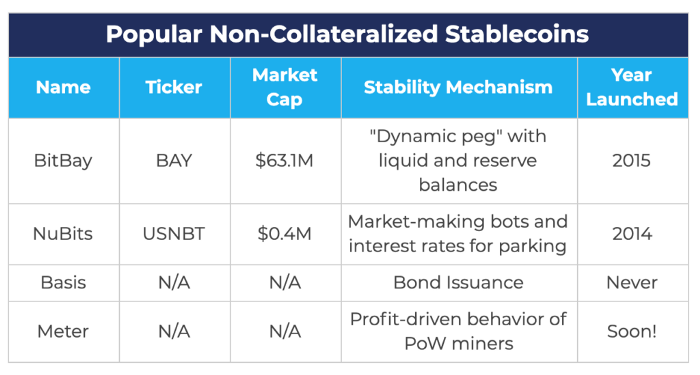The image size is (700, 375).
Task: Select the Bond Issuance cell
Action: (x=458, y=283)
